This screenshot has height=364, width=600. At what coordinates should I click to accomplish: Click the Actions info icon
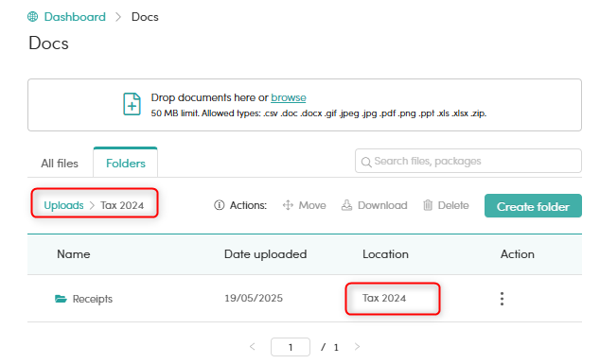click(x=220, y=205)
